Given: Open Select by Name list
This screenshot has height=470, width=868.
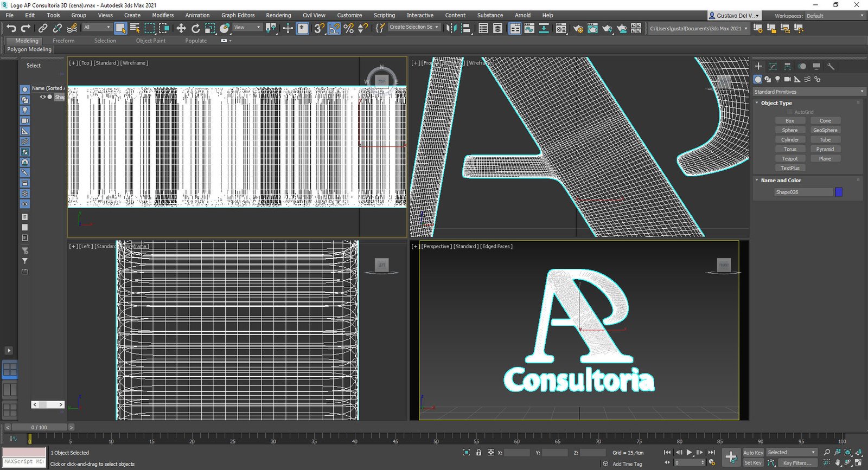Looking at the screenshot, I should tap(135, 28).
